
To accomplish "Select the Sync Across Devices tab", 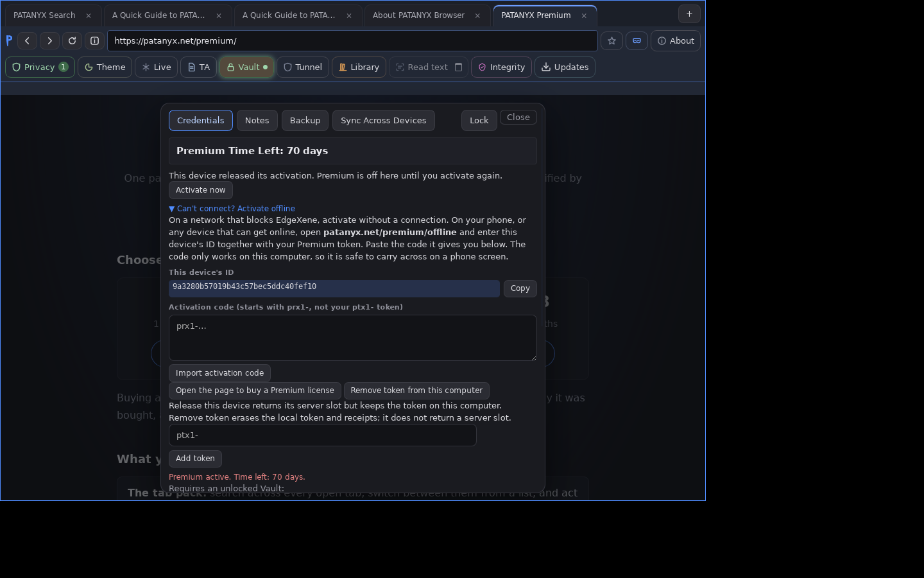I will pos(383,120).
